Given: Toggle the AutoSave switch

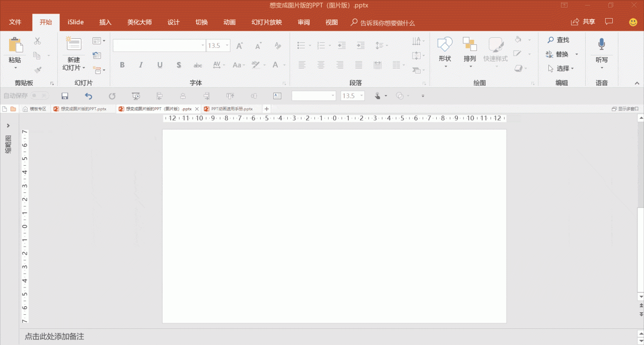Looking at the screenshot, I should coord(39,96).
